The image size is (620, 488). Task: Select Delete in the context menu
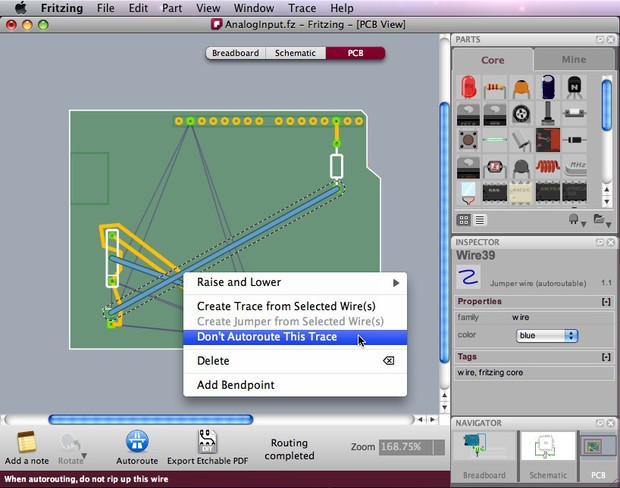coord(295,361)
